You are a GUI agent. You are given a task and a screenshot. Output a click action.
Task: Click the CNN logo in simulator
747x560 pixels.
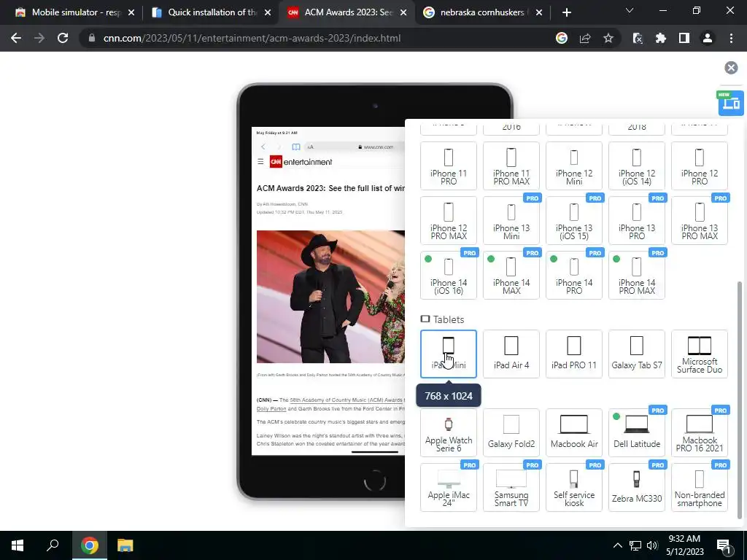(x=276, y=162)
